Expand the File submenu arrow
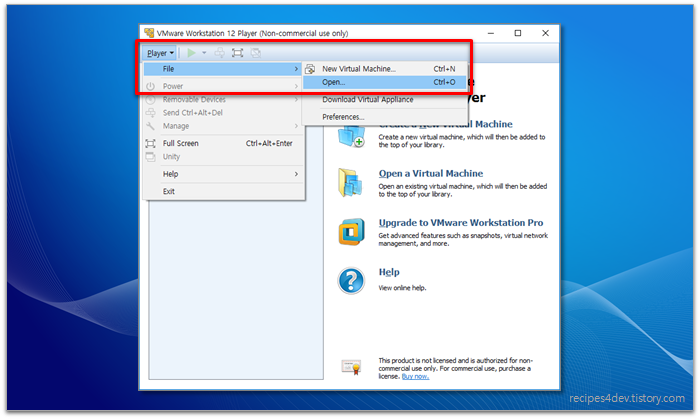Viewport: 700px width, 420px height. (296, 69)
